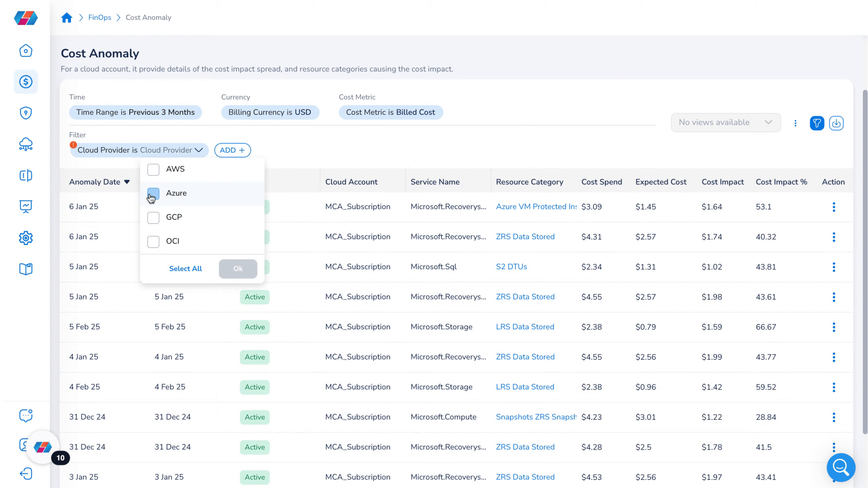The height and width of the screenshot is (488, 868).
Task: Open action menu for $4.31 cost spend row
Action: (x=834, y=237)
